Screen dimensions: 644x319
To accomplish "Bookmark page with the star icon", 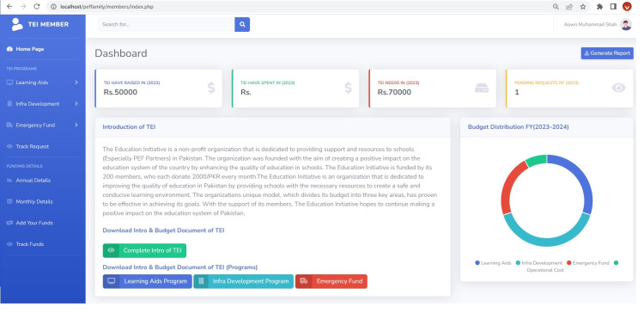I will coord(583,7).
